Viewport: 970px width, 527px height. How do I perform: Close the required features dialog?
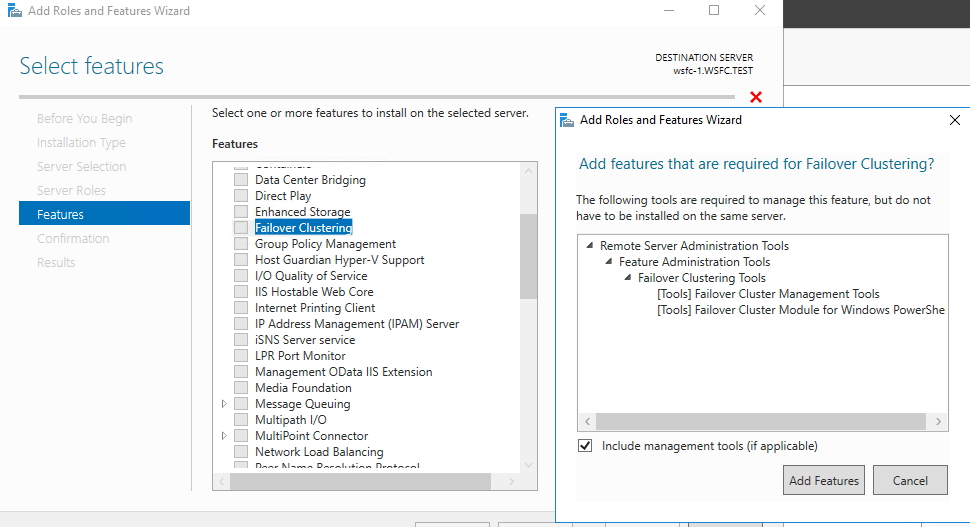954,120
